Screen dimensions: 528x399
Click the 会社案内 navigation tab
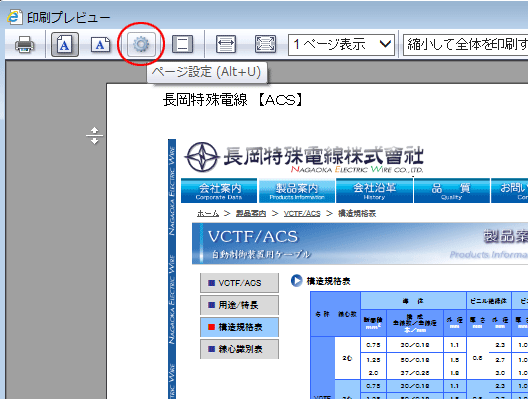[219, 191]
